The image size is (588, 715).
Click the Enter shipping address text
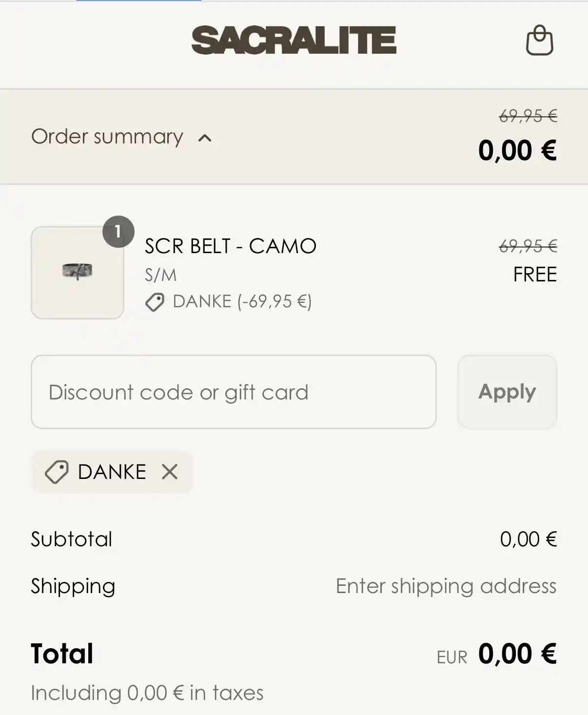(x=446, y=586)
